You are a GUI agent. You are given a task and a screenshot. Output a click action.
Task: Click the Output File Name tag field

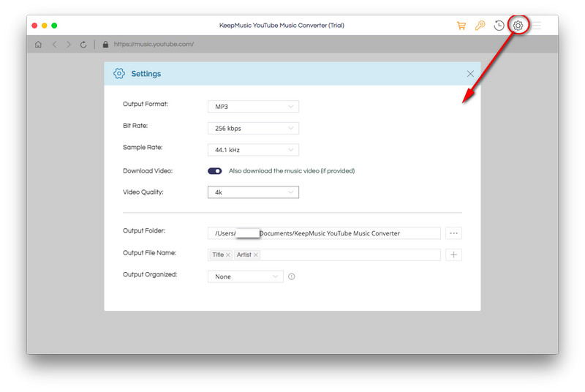coord(324,255)
